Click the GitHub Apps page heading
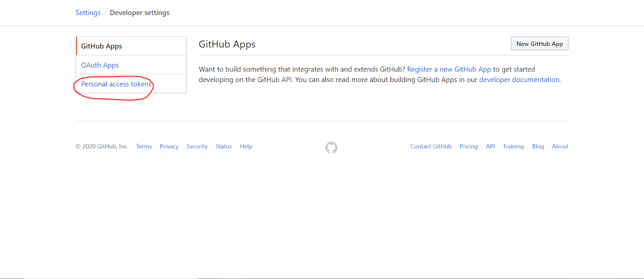This screenshot has width=644, height=279. 227,44
